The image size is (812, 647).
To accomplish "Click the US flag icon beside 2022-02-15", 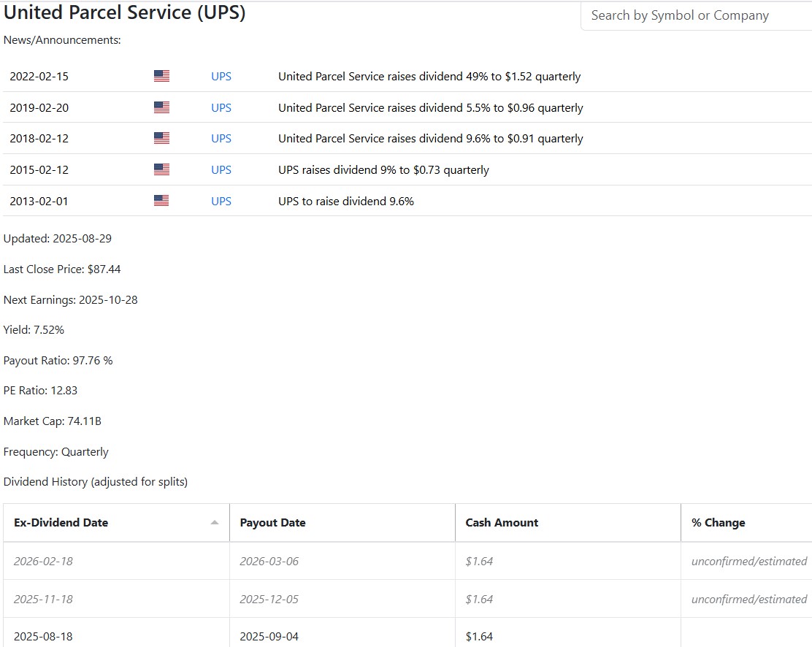I will (x=161, y=76).
